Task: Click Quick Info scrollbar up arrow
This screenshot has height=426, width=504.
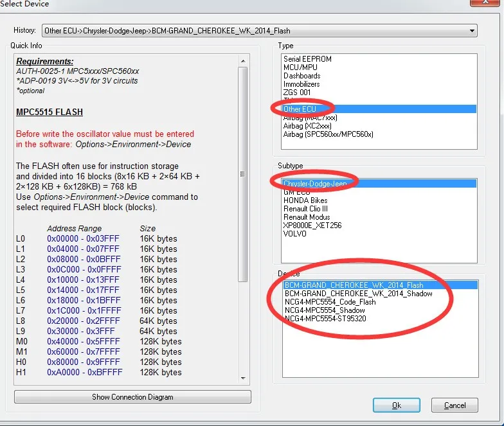Action: [243, 61]
